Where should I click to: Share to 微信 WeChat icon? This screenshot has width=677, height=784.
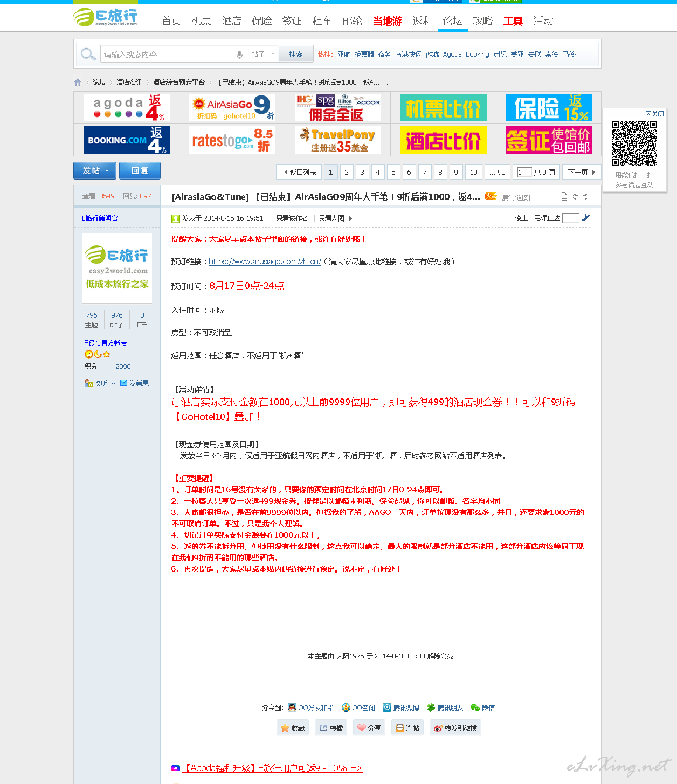coord(475,707)
